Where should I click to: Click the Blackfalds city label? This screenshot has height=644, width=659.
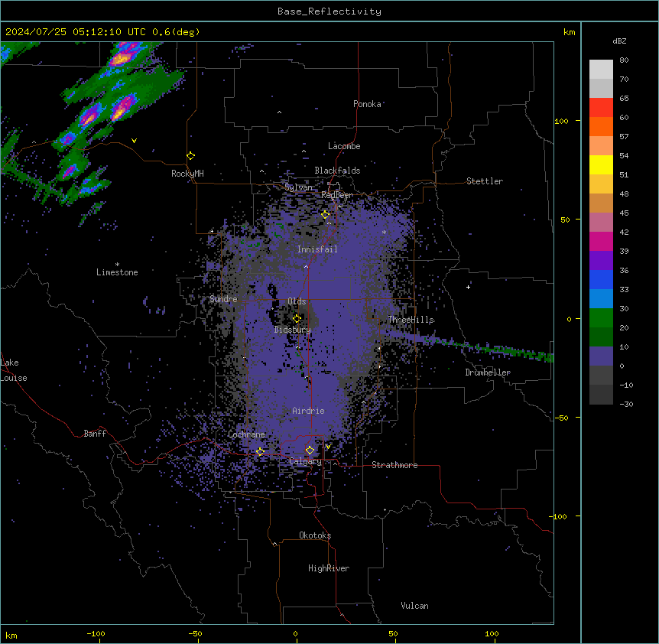337,171
